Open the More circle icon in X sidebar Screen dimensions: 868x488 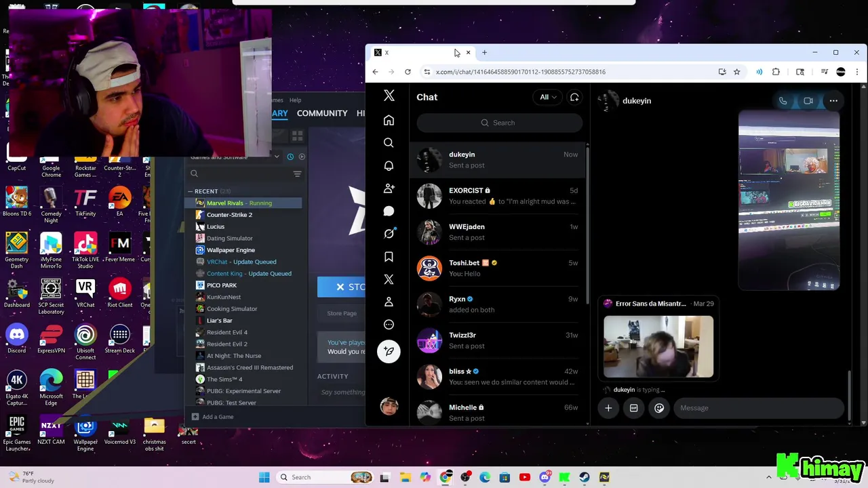[x=389, y=325]
